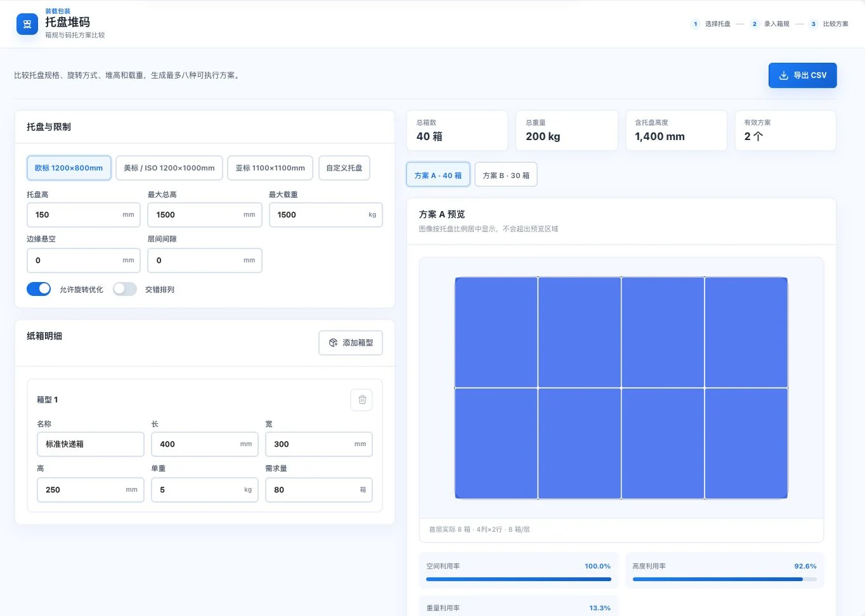Pick the 亚标 1100×1100mm pallet
Viewport: 865px width, 616px height.
[270, 168]
